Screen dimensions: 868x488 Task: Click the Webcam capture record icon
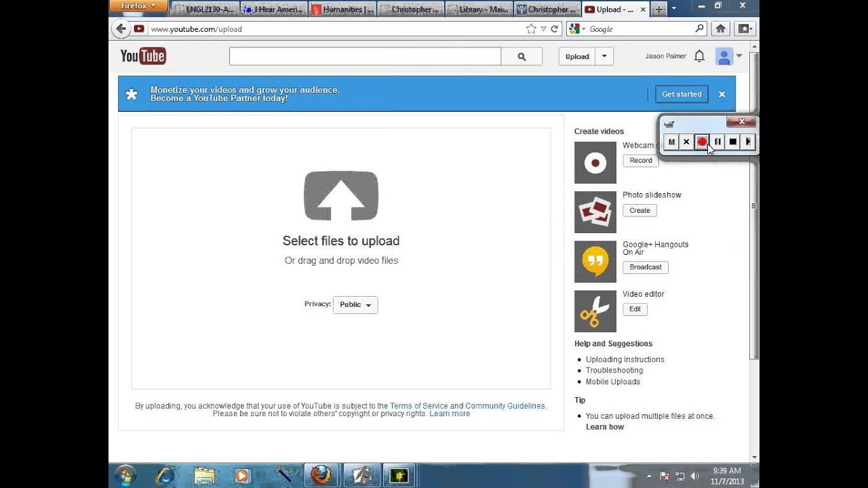595,163
